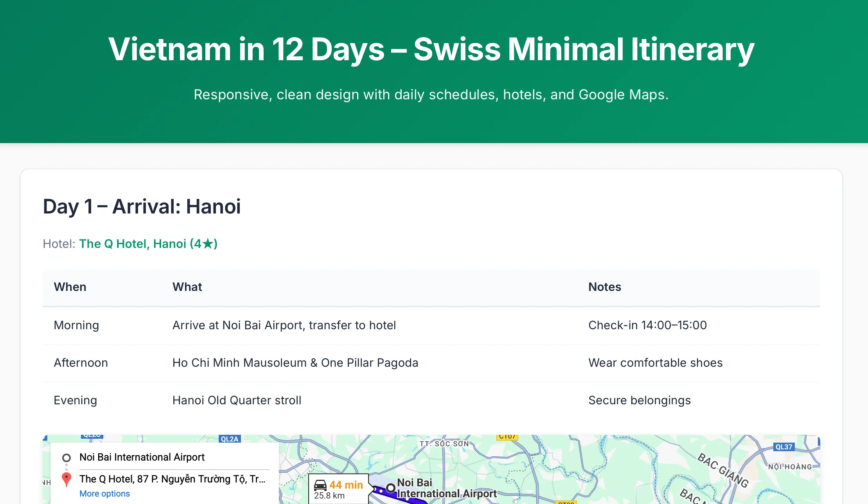The width and height of the screenshot is (868, 504).
Task: Click the QL37 road badge on map
Action: tap(784, 447)
